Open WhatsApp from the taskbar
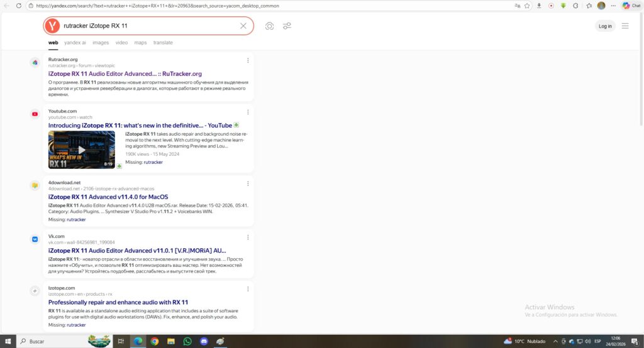Image resolution: width=644 pixels, height=348 pixels. (187, 341)
